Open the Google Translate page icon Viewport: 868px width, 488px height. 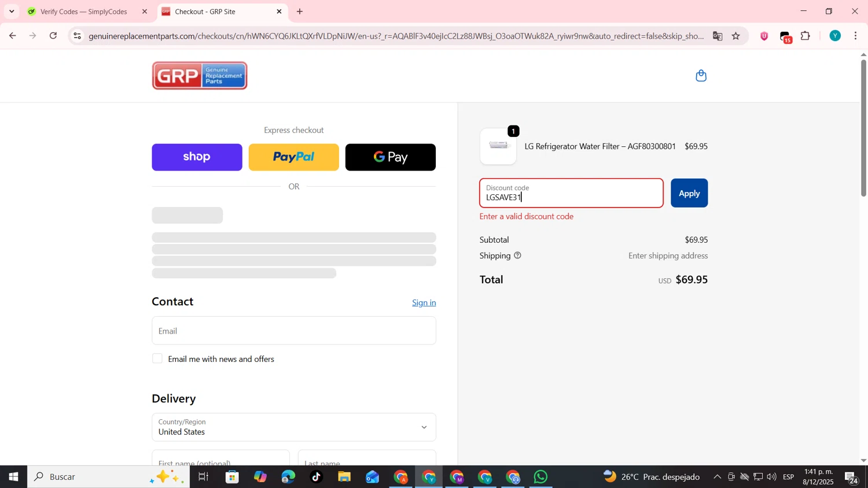coord(718,36)
